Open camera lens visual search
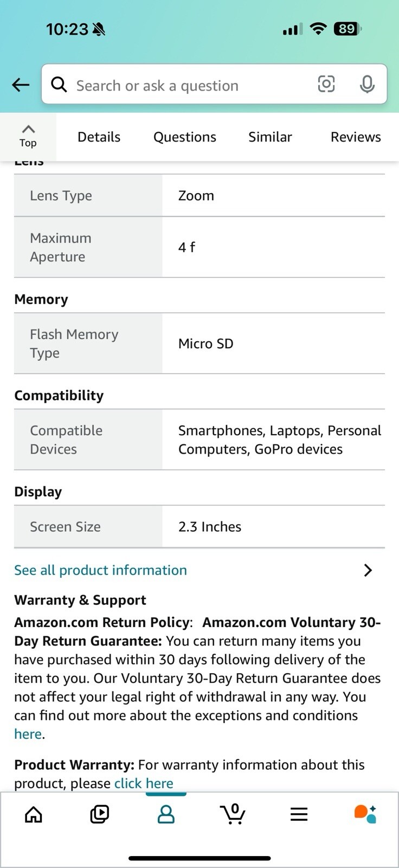The height and width of the screenshot is (868, 399). tap(326, 84)
